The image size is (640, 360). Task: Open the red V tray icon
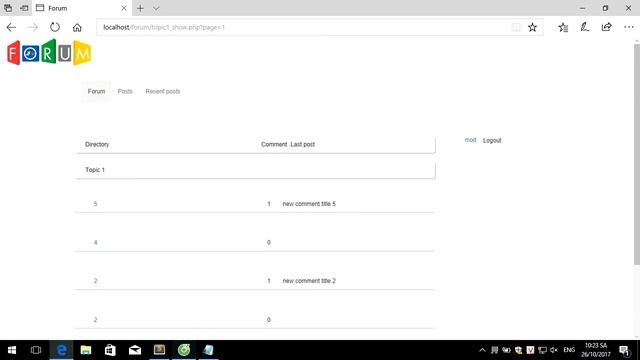(x=530, y=350)
